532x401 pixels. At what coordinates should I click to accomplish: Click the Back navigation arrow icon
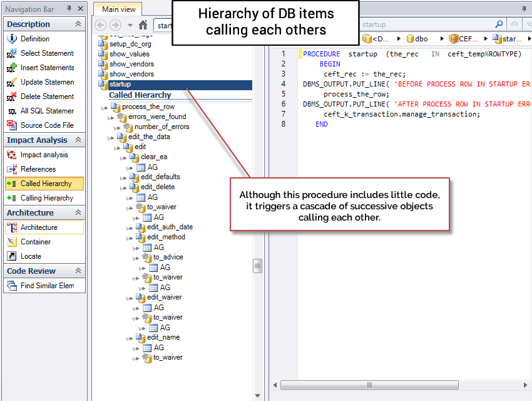[101, 25]
